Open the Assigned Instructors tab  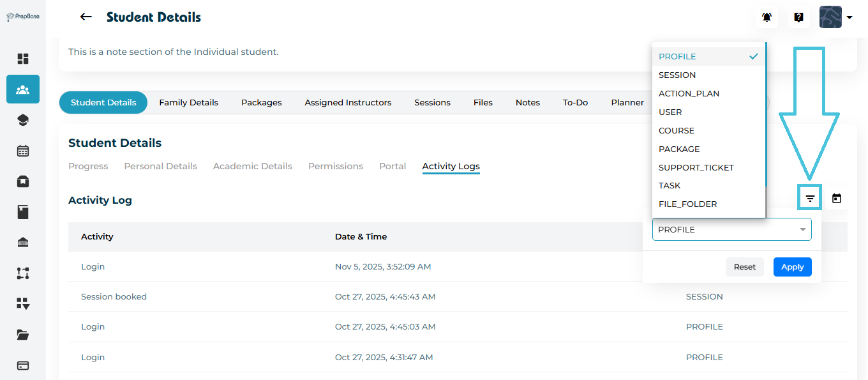pyautogui.click(x=348, y=102)
